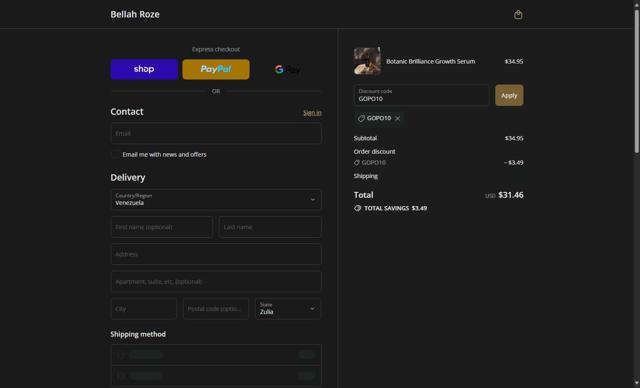Open the Sign in link
Screen dimensions: 640x388
click(x=312, y=113)
